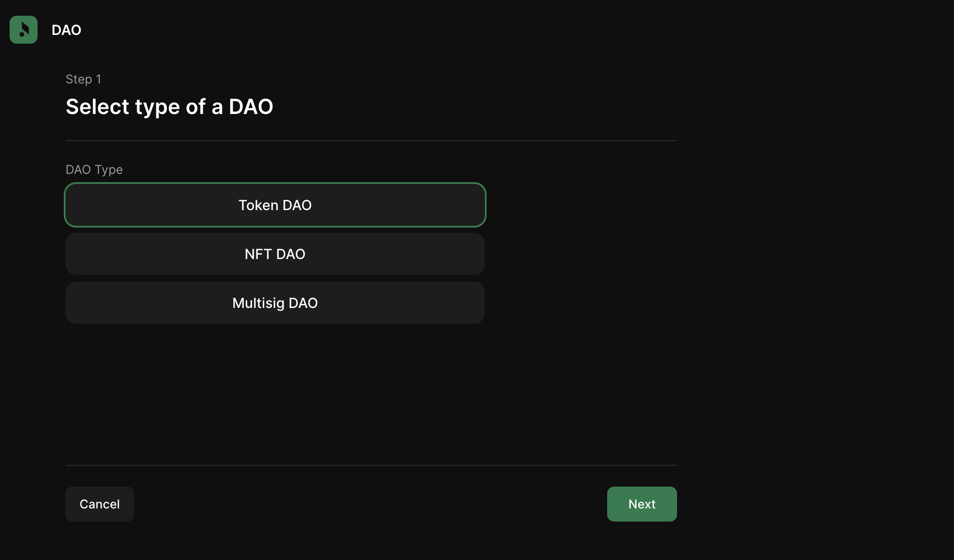Pick the Multisig DAO option
Viewport: 954px width, 560px height.
[x=275, y=303]
